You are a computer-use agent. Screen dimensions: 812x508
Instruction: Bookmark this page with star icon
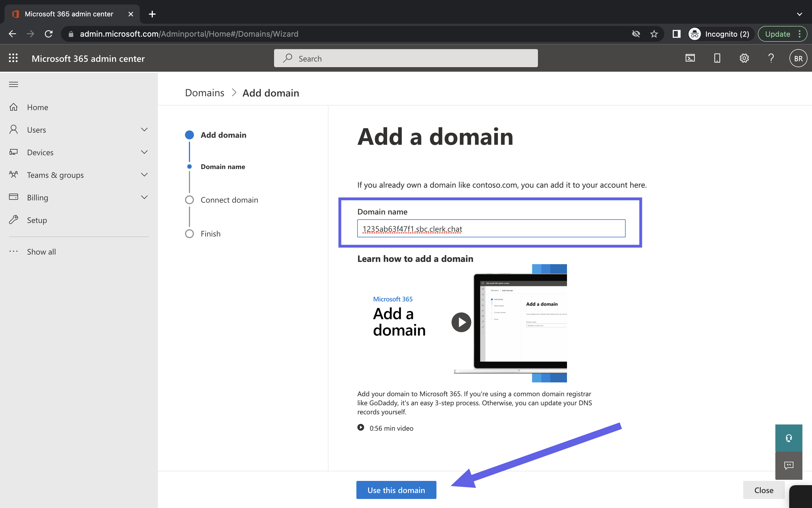point(654,34)
